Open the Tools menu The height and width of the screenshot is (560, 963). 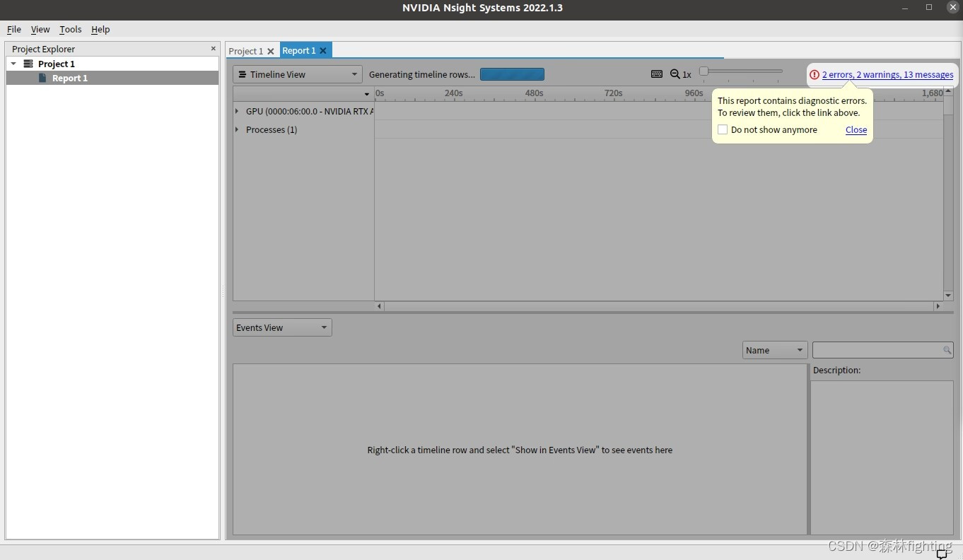tap(70, 29)
